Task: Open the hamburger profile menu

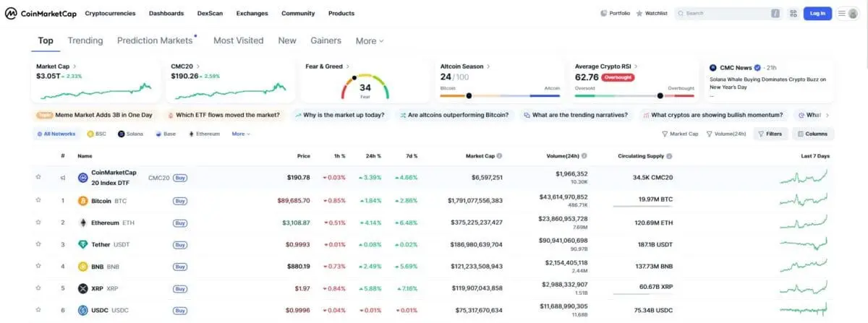Action: [x=847, y=13]
